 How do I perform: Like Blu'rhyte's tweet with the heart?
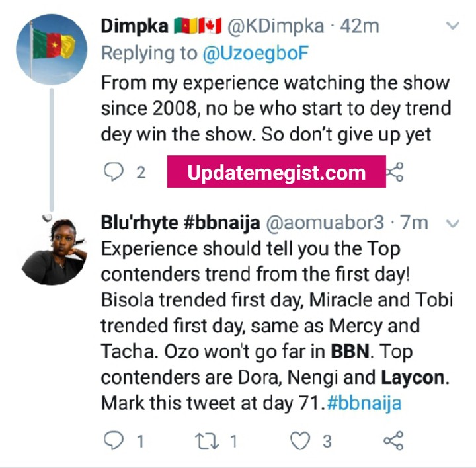[x=301, y=440]
